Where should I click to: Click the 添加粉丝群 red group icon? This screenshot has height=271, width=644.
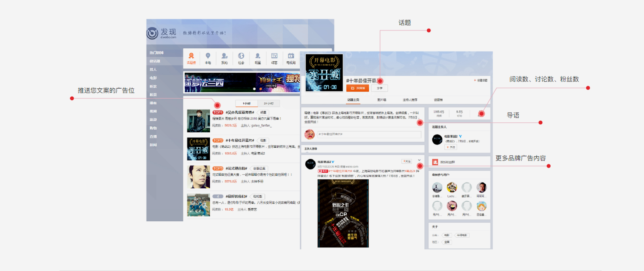point(435,162)
